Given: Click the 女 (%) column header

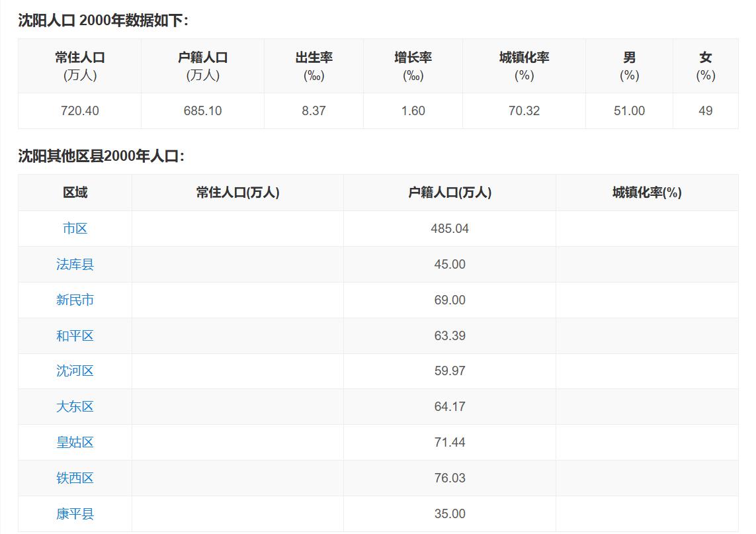Looking at the screenshot, I should click(705, 66).
